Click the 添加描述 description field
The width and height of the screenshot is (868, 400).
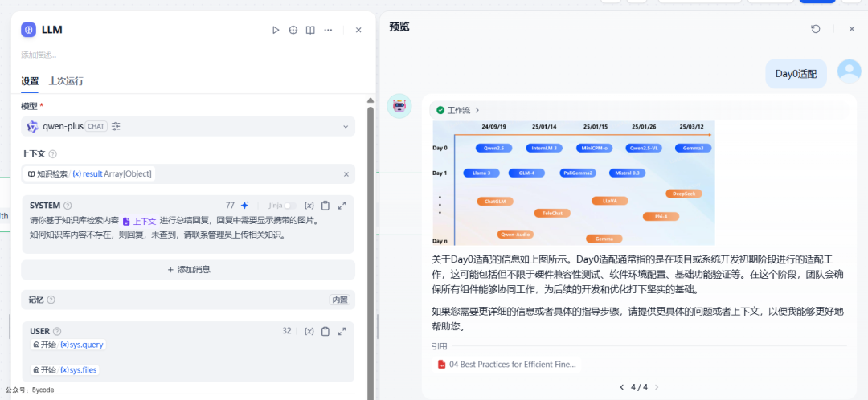tap(39, 55)
